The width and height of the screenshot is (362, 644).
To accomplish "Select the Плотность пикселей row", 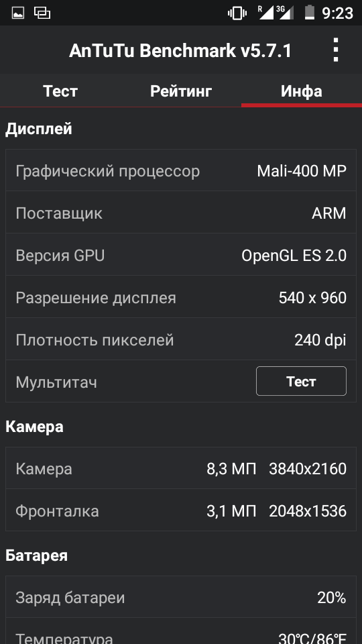I will click(181, 339).
